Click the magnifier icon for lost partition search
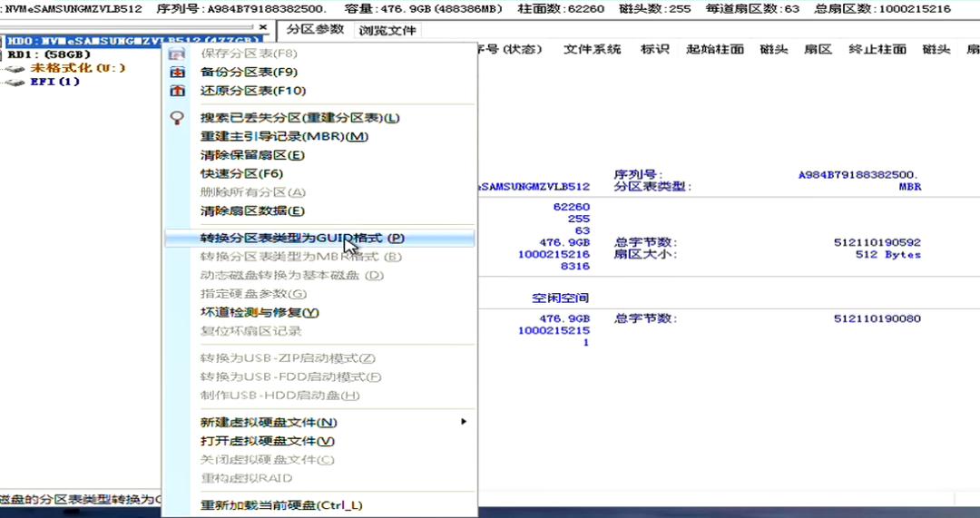This screenshot has width=980, height=518. click(x=178, y=118)
